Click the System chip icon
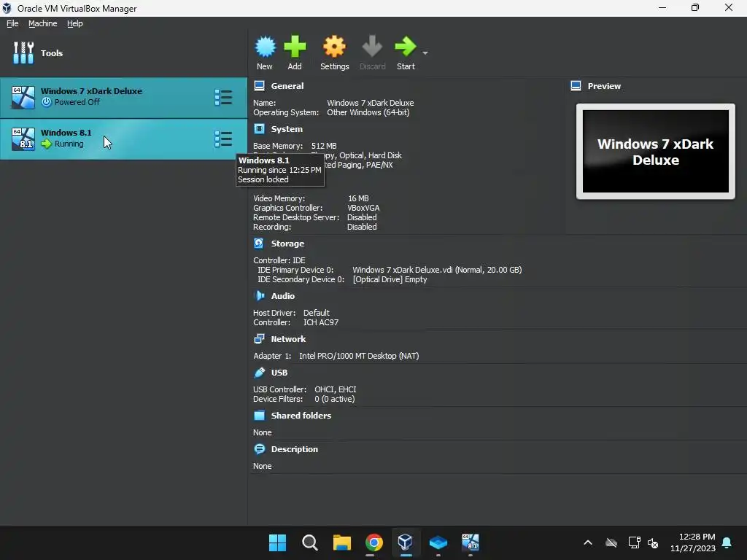The height and width of the screenshot is (560, 747). point(259,129)
